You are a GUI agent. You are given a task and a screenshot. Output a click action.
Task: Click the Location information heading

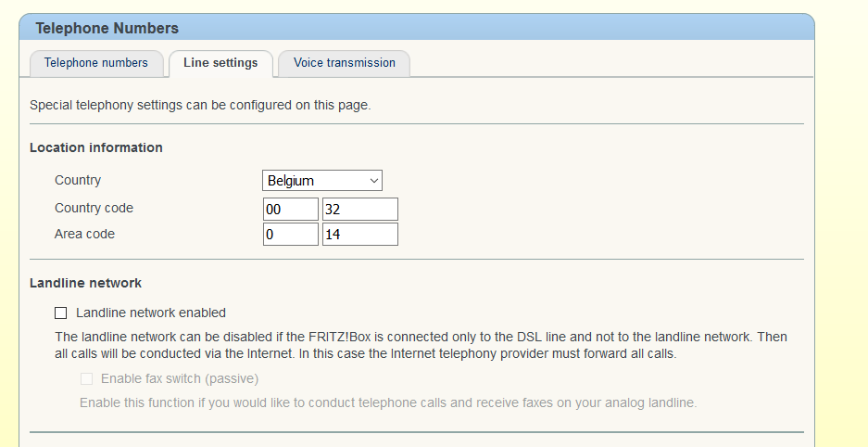click(96, 147)
